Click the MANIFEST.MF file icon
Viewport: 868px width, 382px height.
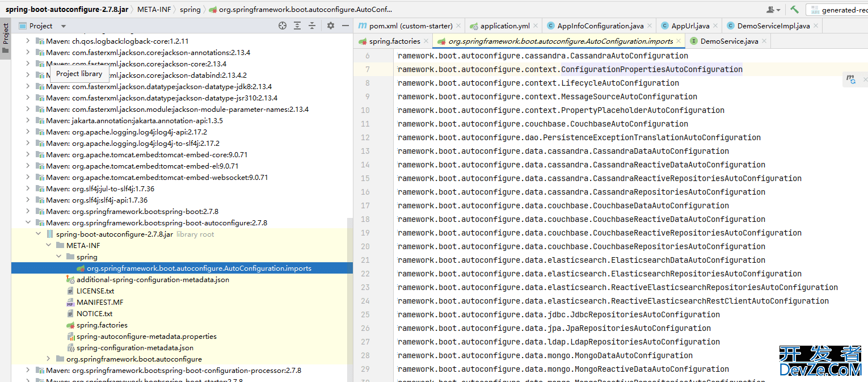pos(70,303)
